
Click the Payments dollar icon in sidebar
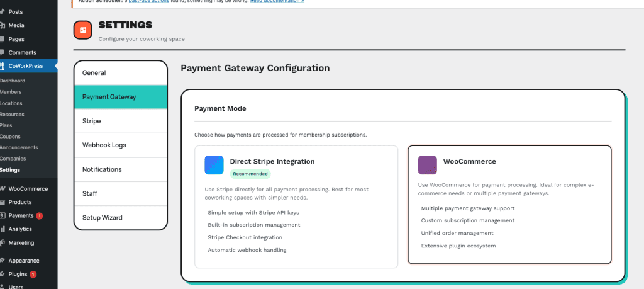pyautogui.click(x=2, y=215)
